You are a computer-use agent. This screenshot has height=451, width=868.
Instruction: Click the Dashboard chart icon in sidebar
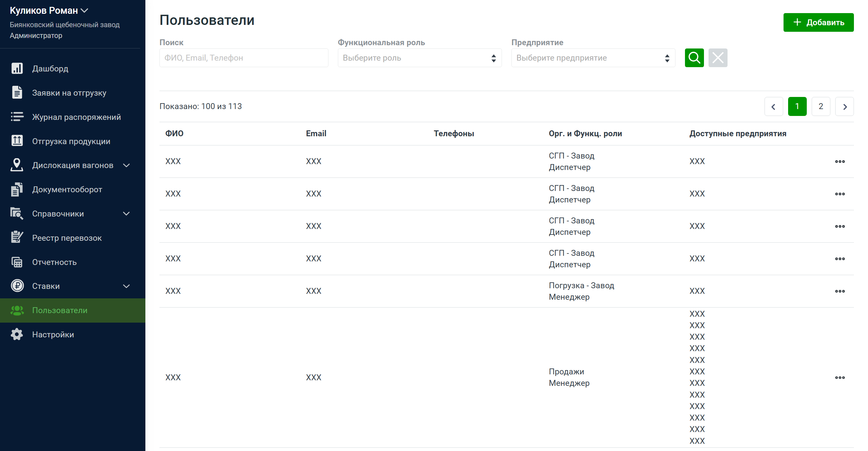point(17,68)
